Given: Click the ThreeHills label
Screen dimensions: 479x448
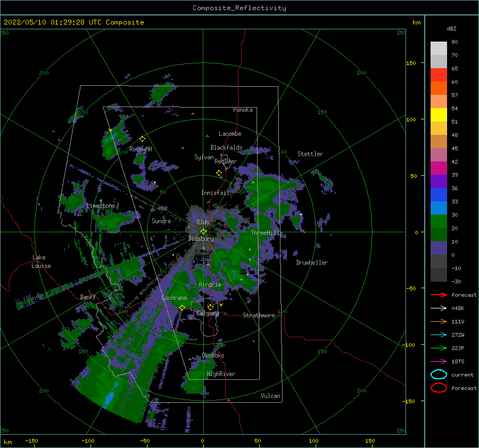Looking at the screenshot, I should pyautogui.click(x=267, y=233).
